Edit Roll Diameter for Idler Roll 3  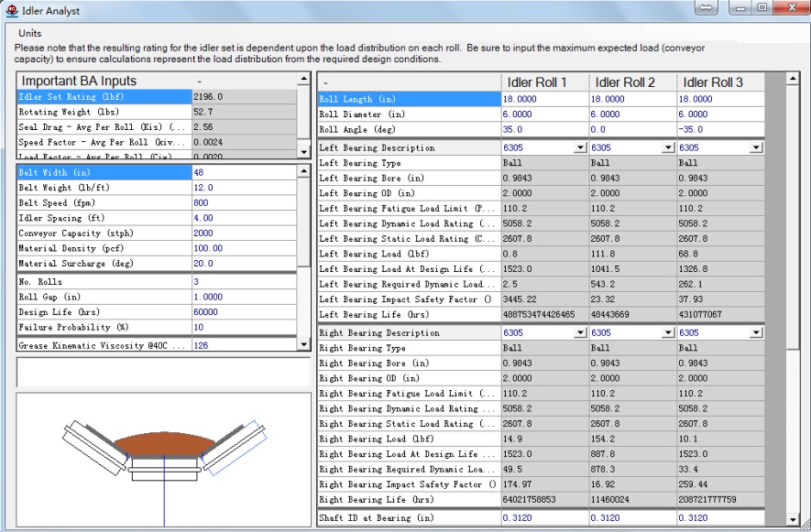pyautogui.click(x=720, y=114)
